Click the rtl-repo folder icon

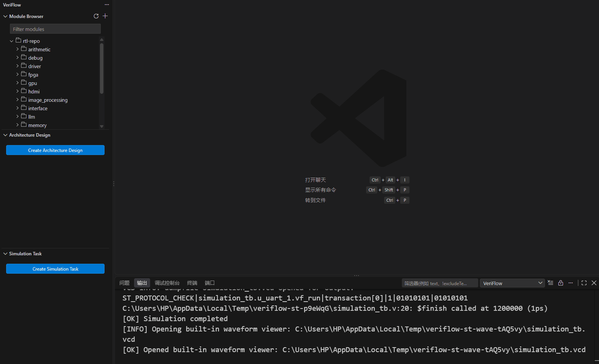tap(18, 41)
